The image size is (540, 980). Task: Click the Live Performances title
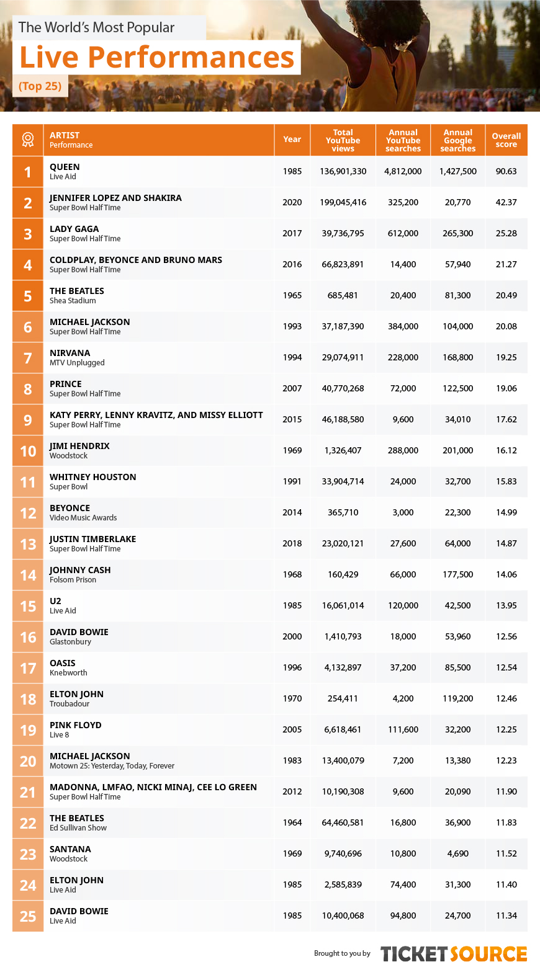click(157, 57)
